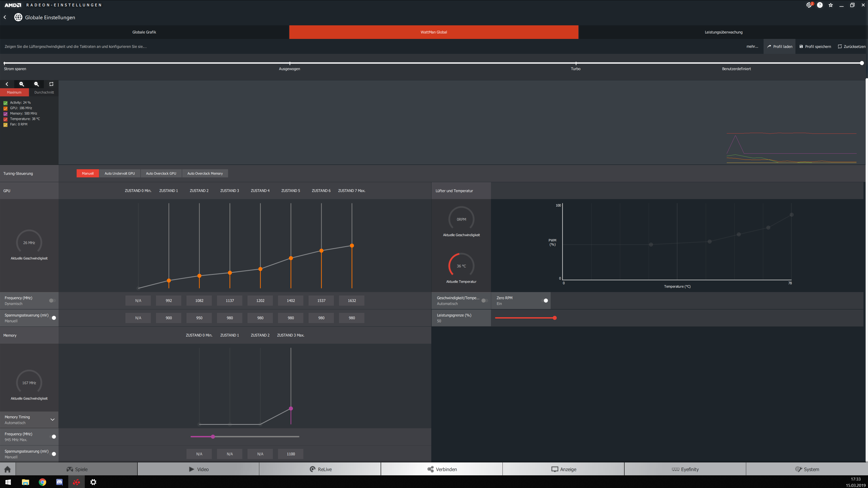Uncheck the Fan RPM graph checkbox
Screen dimensions: 868x488
[x=5, y=124]
